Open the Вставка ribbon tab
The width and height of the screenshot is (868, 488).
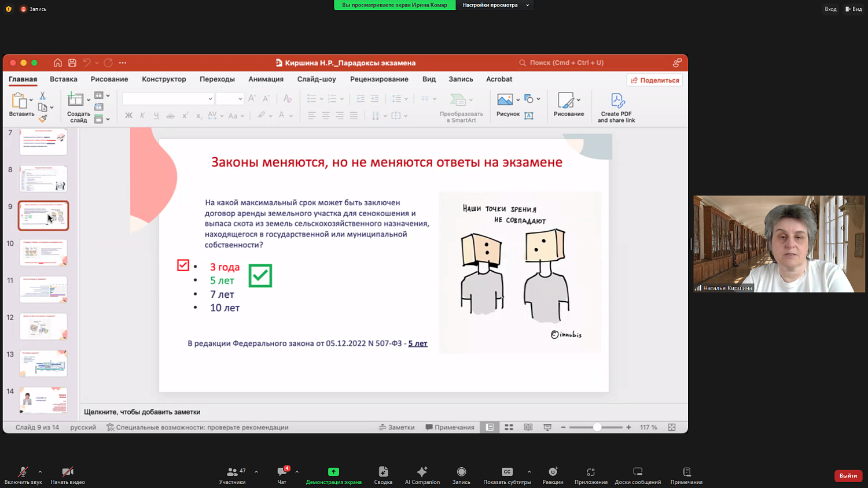pos(63,79)
